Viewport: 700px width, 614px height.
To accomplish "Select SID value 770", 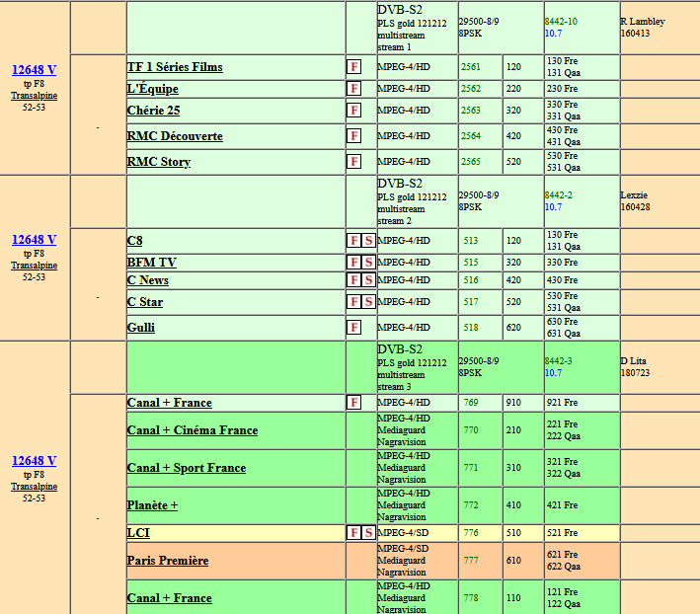I will [471, 430].
